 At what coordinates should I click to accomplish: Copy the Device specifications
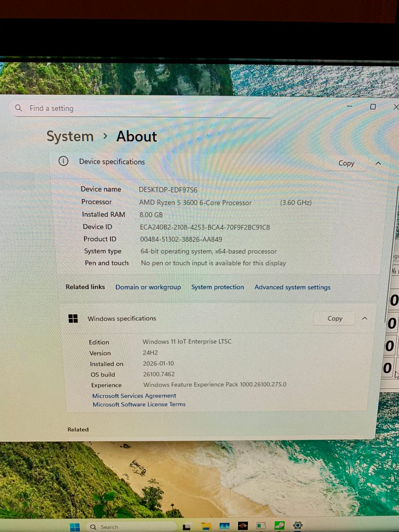click(x=346, y=163)
